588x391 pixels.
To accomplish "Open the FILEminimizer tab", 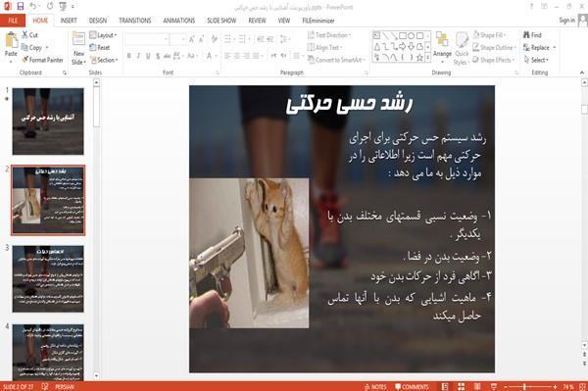I will [x=318, y=21].
